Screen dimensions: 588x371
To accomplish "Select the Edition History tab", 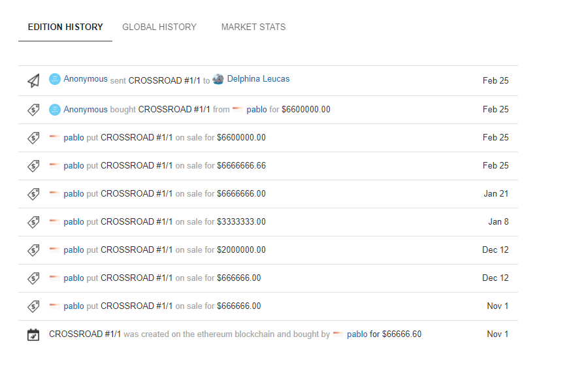I will tap(65, 27).
